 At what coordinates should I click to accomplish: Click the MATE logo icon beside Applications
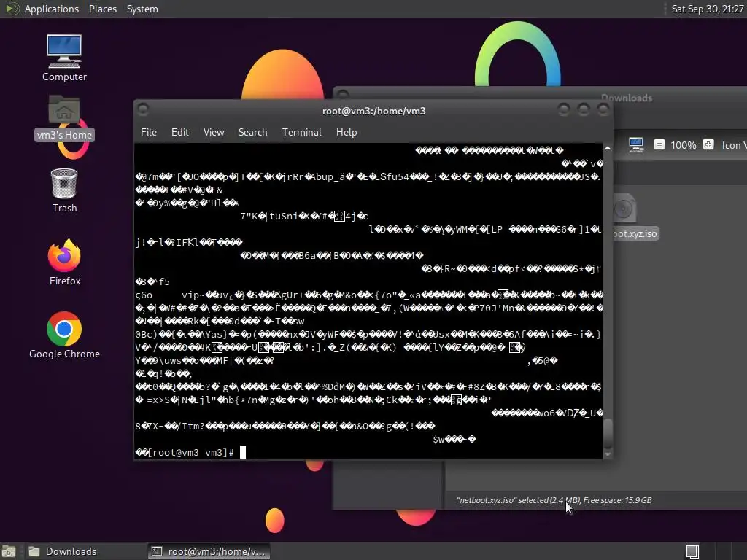(x=12, y=9)
